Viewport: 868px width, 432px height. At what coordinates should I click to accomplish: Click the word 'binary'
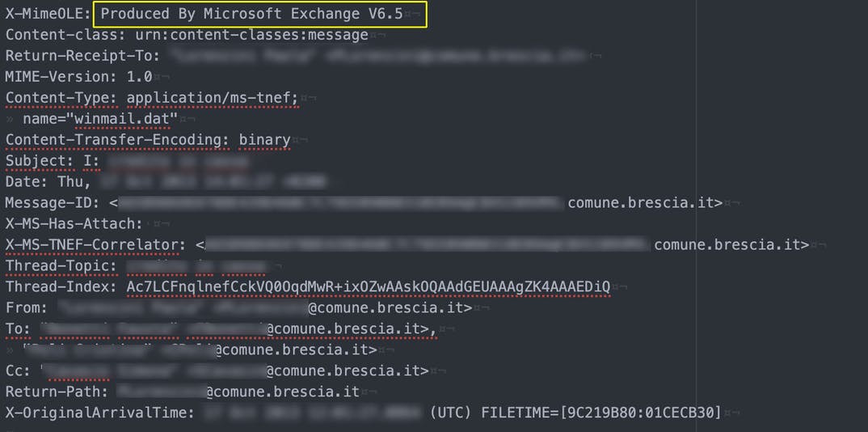pos(264,140)
